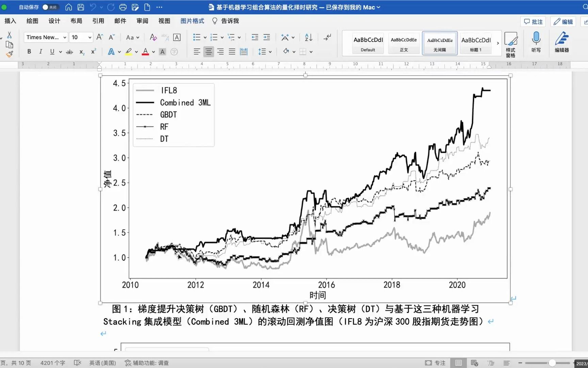
Task: Align text left
Action: point(197,51)
